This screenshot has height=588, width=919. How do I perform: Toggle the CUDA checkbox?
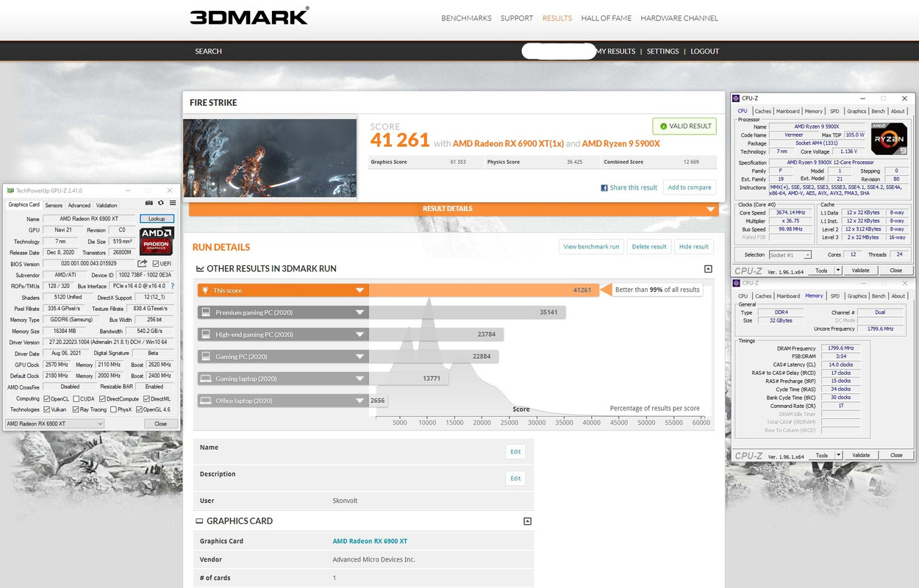pyautogui.click(x=74, y=398)
